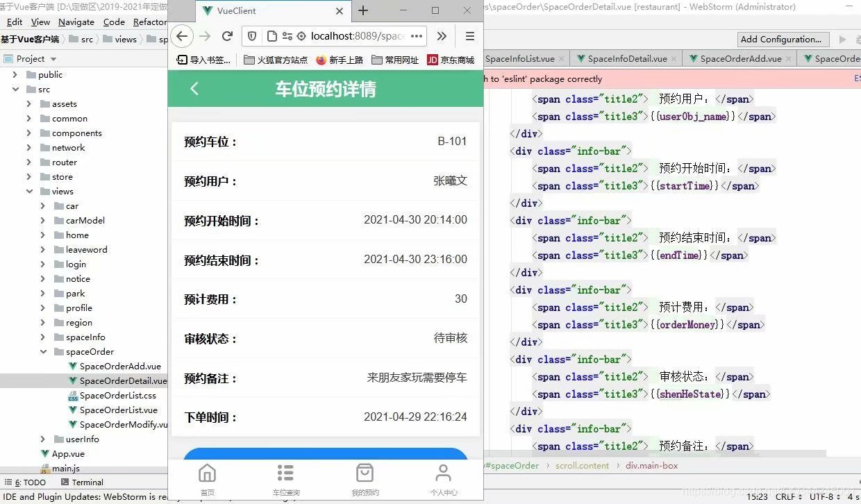The image size is (861, 504).
Task: Open 车位查询 list icon in bottom bar
Action: [x=285, y=473]
